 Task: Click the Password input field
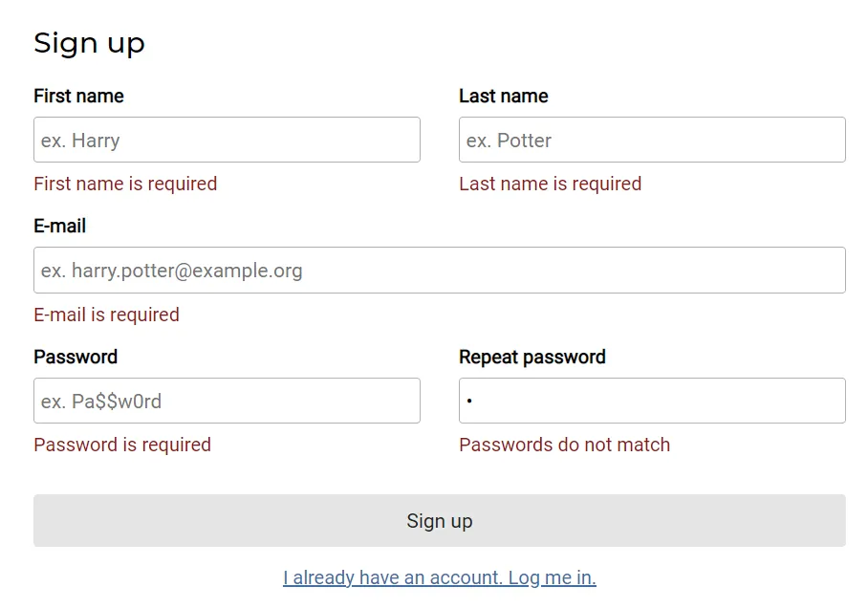click(227, 400)
